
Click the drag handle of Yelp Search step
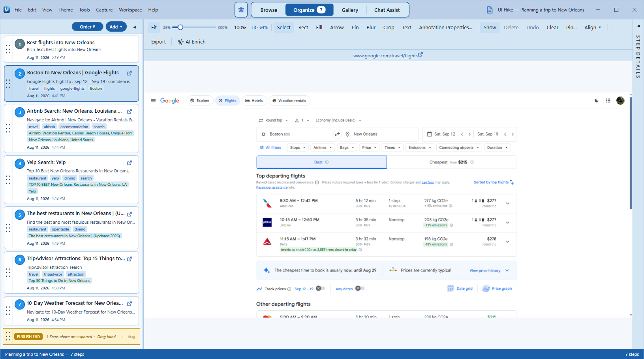click(x=8, y=180)
